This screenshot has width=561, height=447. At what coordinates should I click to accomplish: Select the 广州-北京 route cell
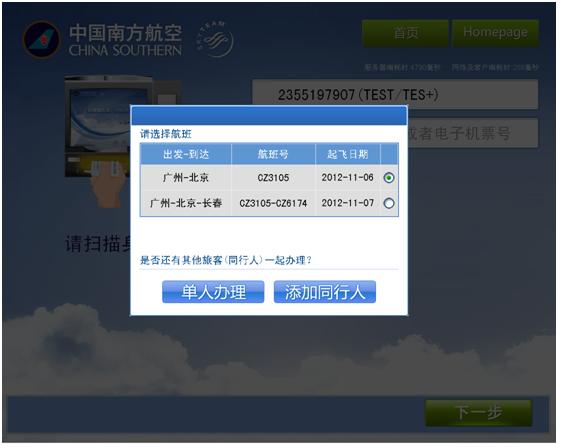186,178
